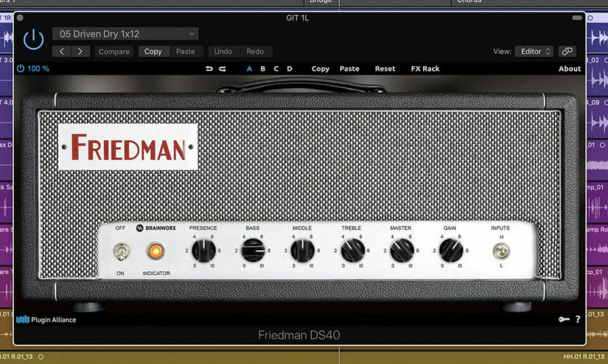Click the plugin power bypass icon
The image size is (608, 364).
(33, 41)
